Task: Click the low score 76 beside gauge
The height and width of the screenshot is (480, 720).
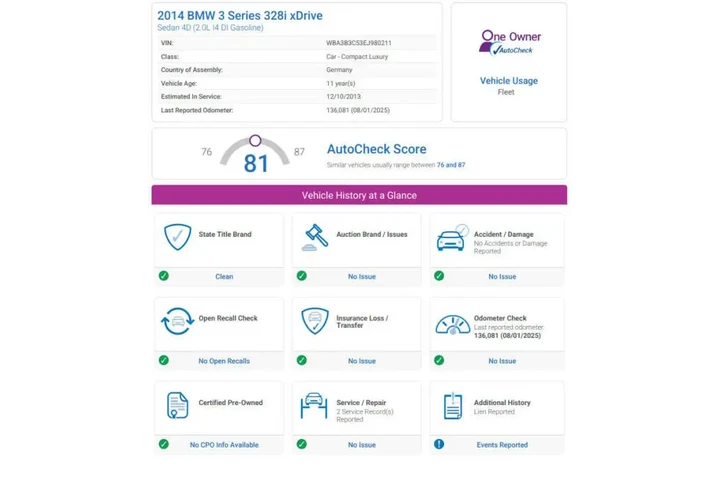Action: tap(207, 152)
